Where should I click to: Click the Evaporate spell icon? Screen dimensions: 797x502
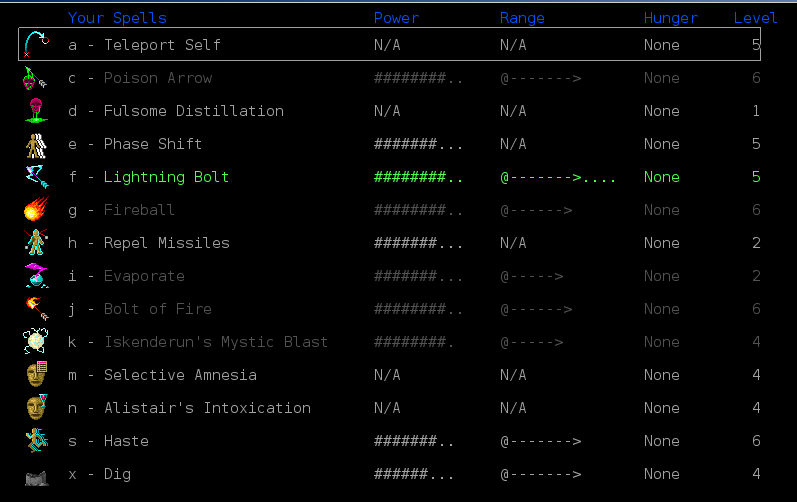click(36, 276)
